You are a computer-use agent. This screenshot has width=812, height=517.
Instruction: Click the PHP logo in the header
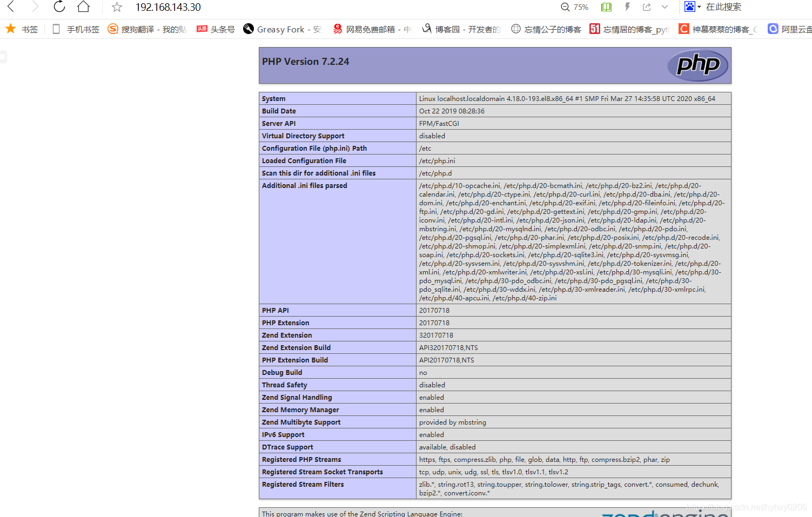tap(697, 65)
